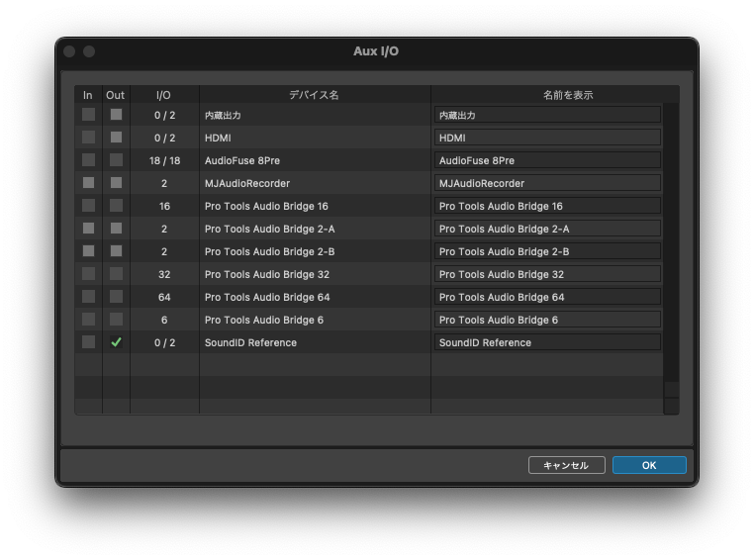Toggle Out checkbox for 内蔵出力 device

[116, 115]
